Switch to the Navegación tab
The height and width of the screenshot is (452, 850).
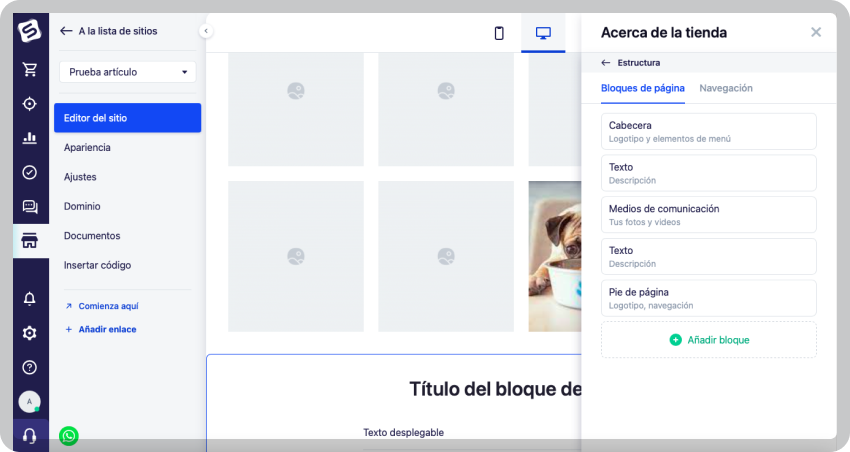[726, 88]
